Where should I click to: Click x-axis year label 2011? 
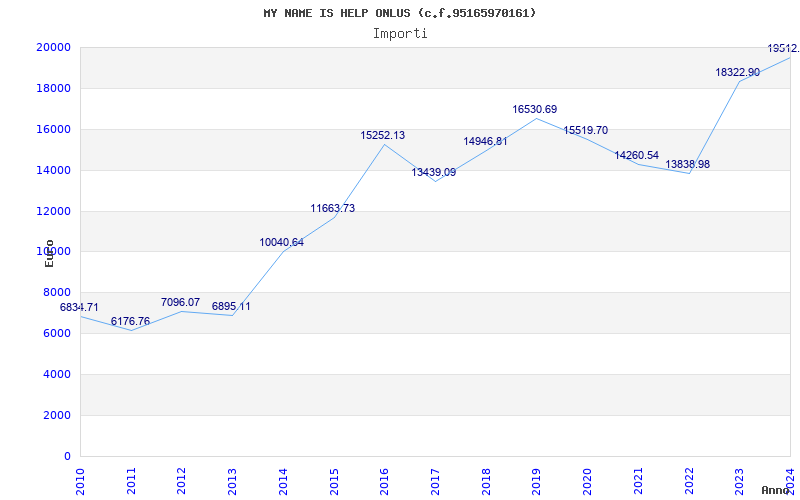131,482
